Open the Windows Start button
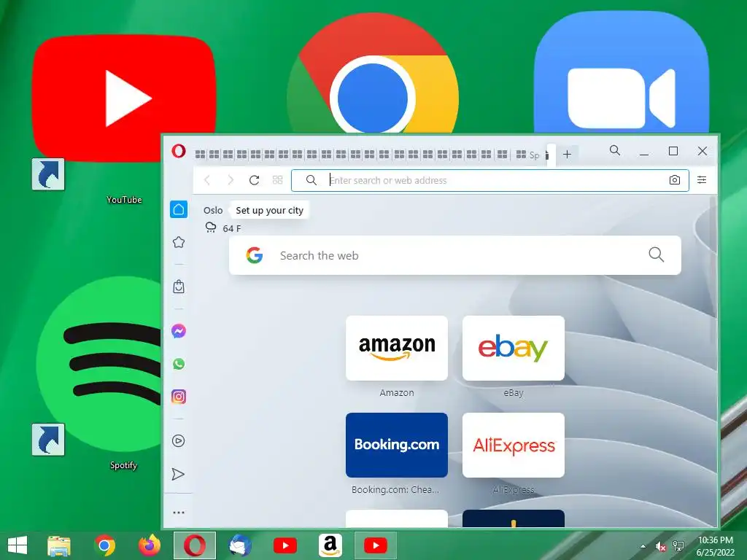 [x=18, y=545]
